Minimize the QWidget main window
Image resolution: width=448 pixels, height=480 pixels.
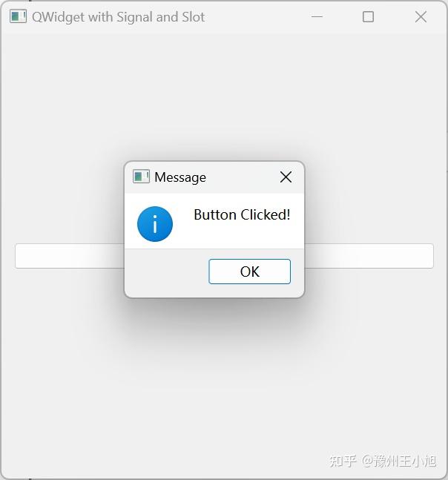(x=317, y=16)
